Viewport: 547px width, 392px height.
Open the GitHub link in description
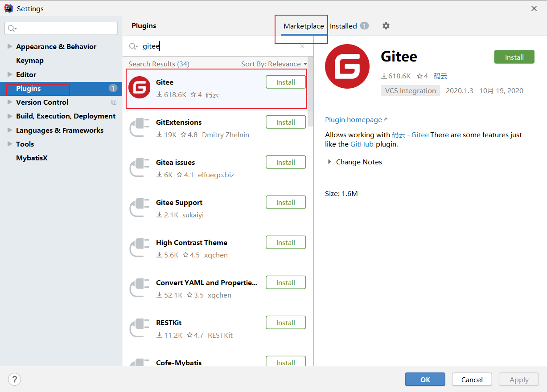coord(362,144)
